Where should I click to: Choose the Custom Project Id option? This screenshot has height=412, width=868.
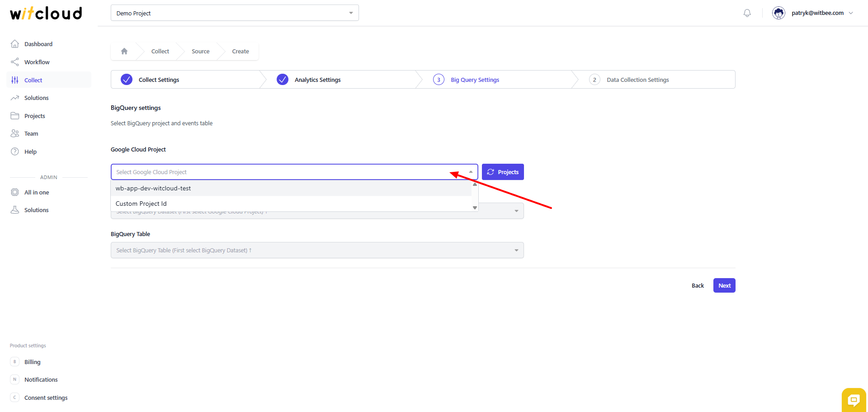point(291,204)
